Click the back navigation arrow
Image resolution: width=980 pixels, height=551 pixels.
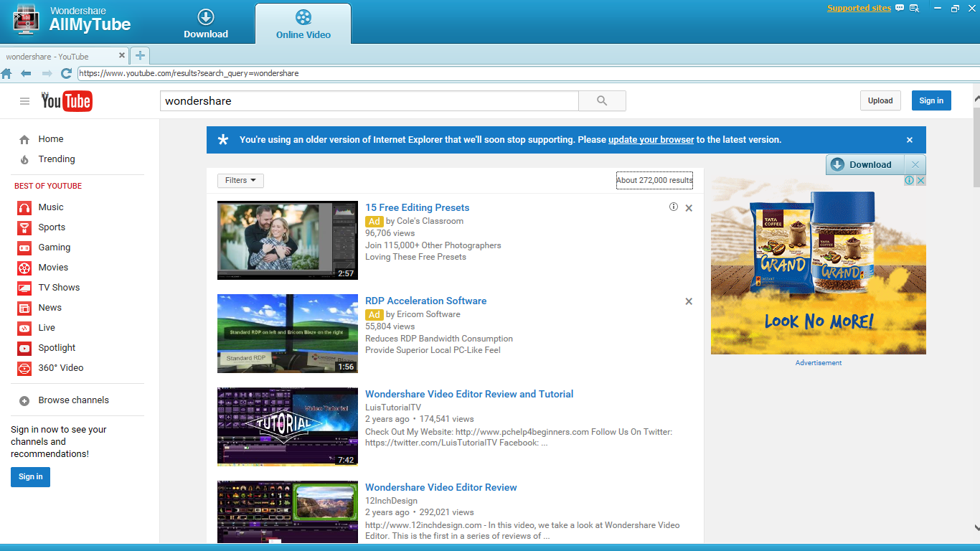tap(26, 73)
